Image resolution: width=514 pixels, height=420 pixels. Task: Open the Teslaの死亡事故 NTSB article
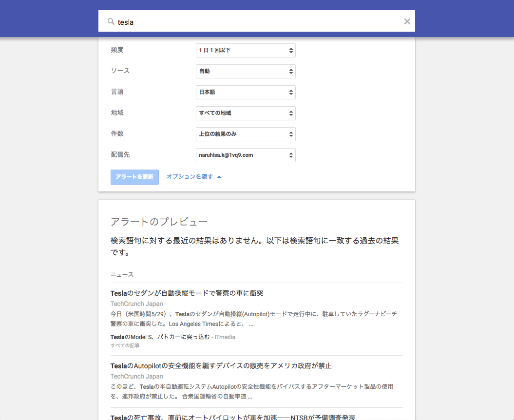(x=233, y=417)
